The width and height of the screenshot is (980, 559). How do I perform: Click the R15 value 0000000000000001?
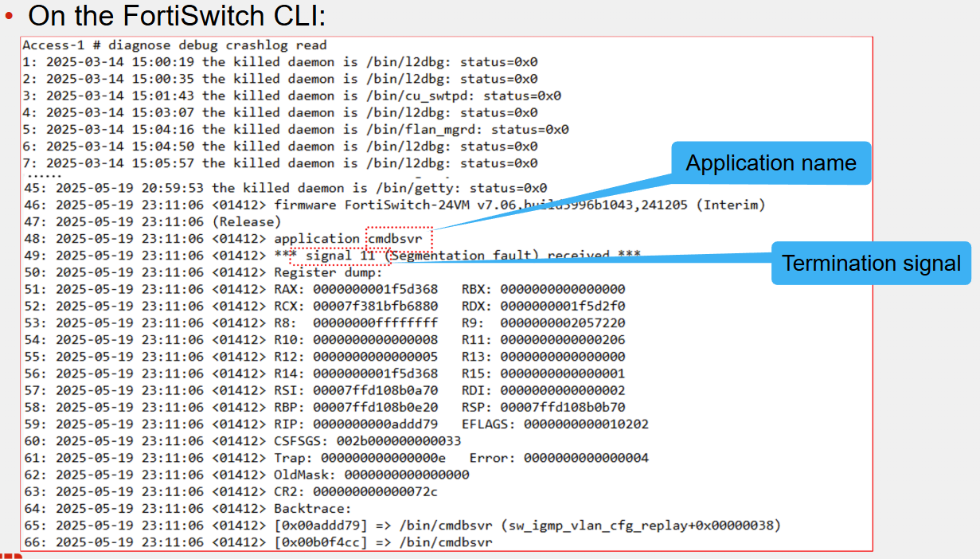point(563,373)
